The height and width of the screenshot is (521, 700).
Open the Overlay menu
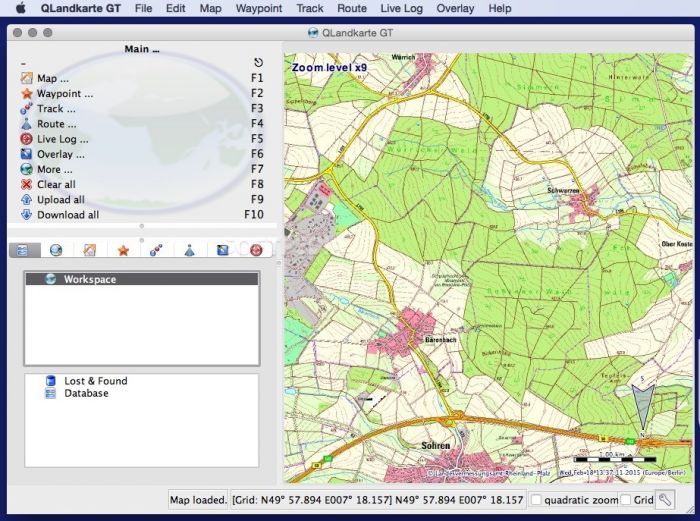[455, 8]
